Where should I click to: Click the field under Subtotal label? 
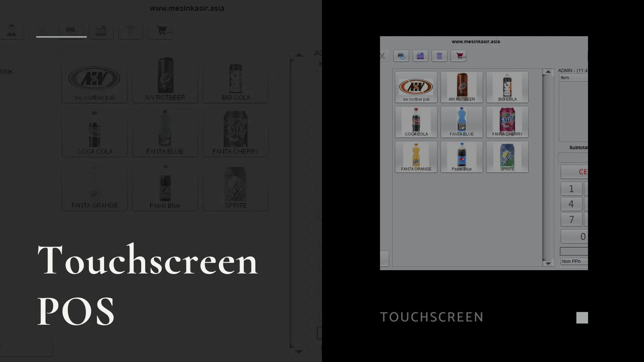tap(573, 158)
